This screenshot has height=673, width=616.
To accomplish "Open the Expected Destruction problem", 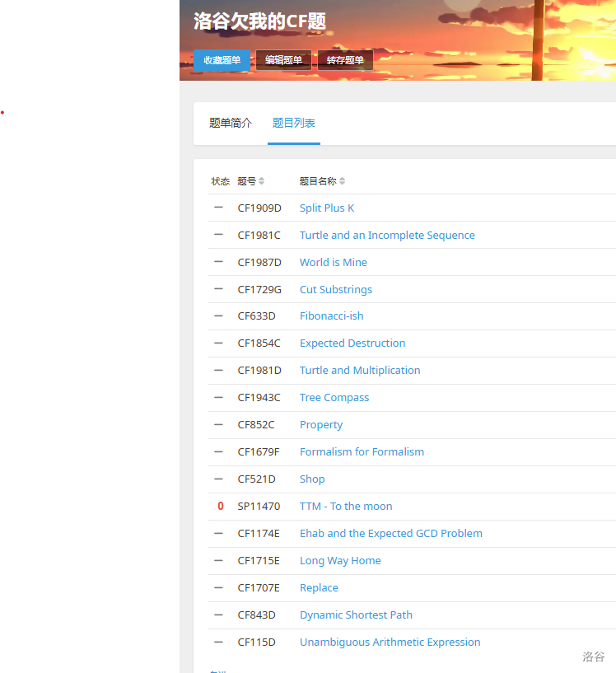I will click(352, 344).
